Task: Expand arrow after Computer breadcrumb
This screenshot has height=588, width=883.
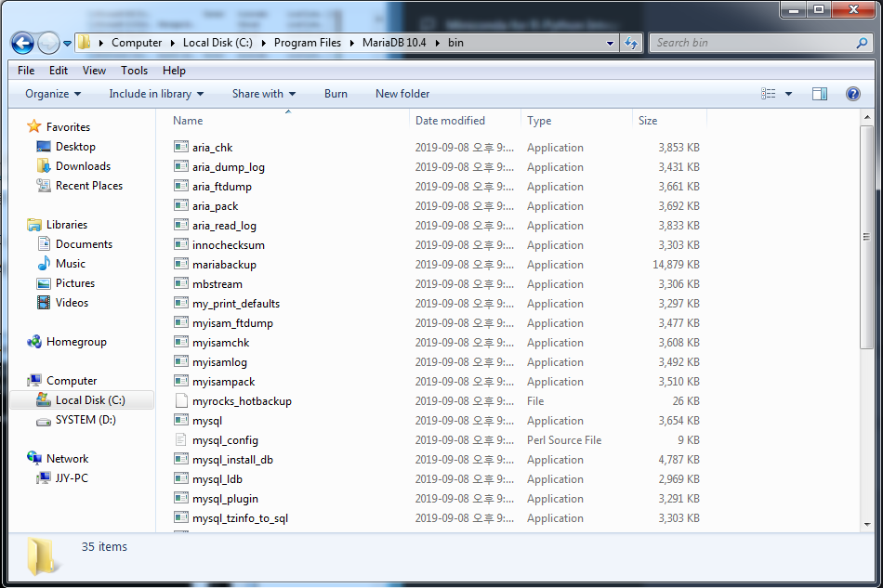Action: point(172,43)
